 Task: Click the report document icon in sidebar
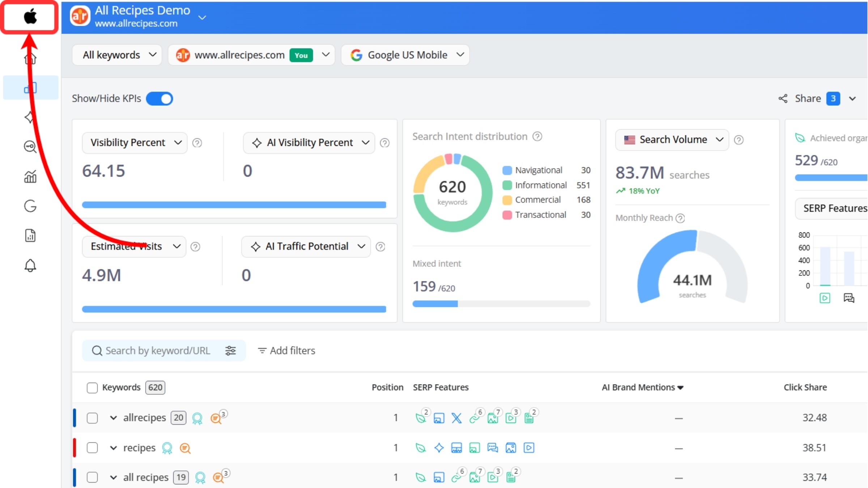tap(30, 236)
